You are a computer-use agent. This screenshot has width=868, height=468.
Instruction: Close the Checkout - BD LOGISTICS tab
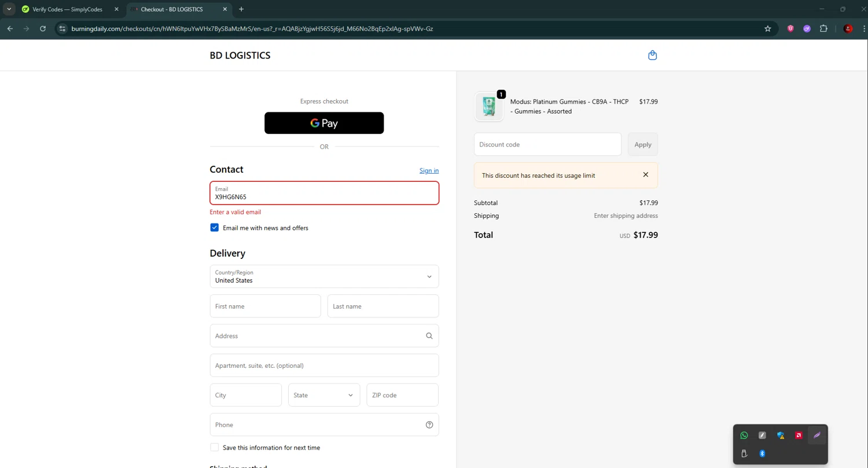click(x=225, y=9)
